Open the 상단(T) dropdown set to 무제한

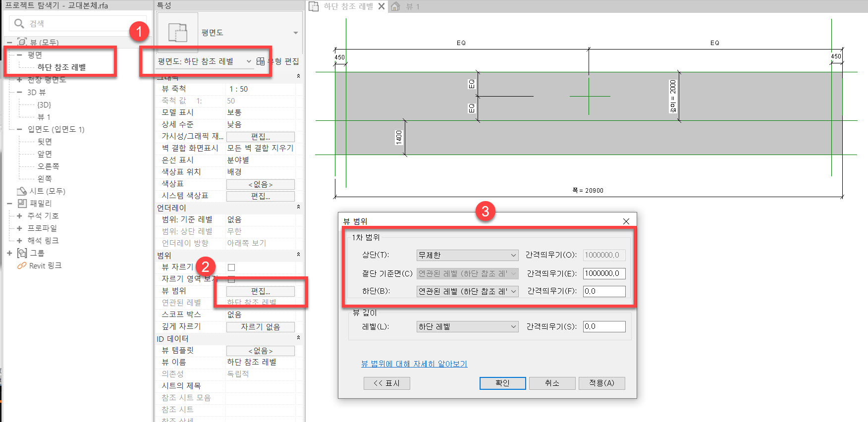pos(467,256)
